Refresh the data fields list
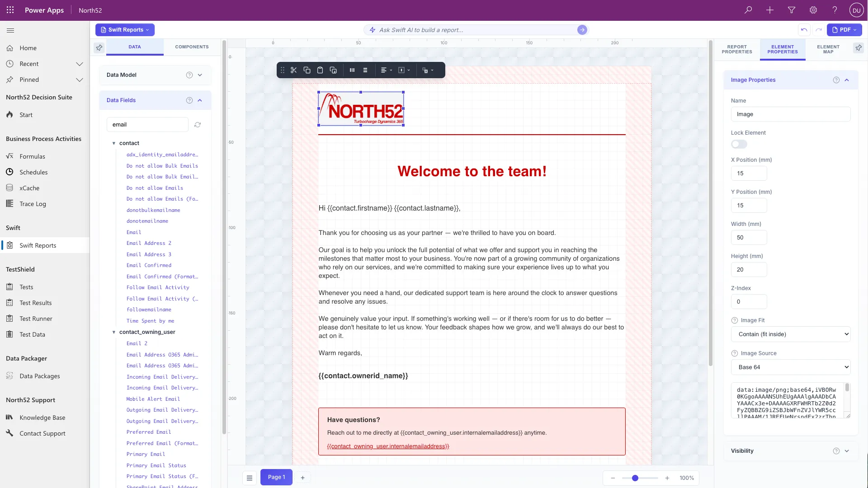Screen dimensions: 868x488 click(198, 125)
